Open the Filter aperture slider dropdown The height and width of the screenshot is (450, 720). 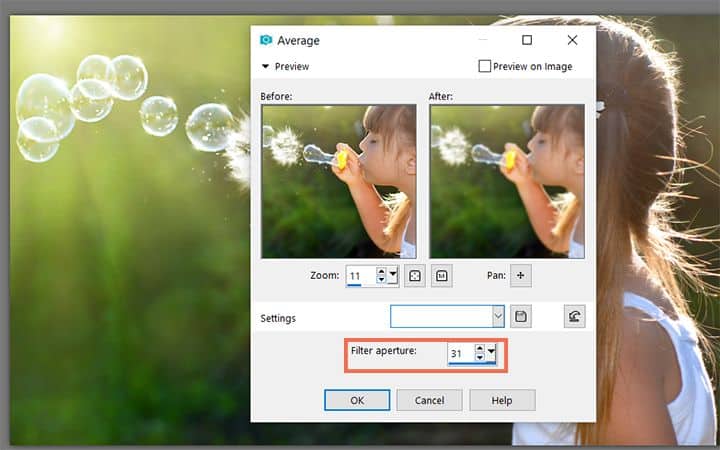[491, 352]
